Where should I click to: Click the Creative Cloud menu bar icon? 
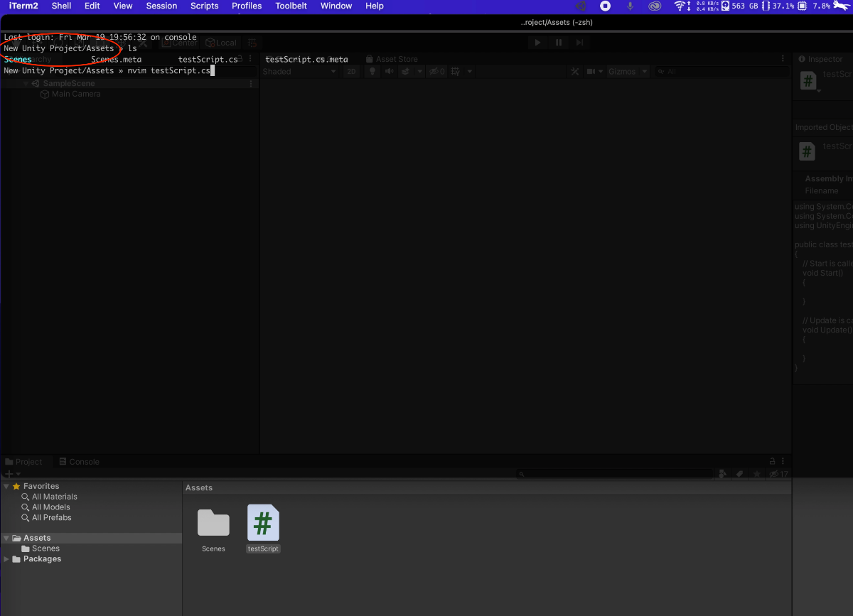point(655,6)
